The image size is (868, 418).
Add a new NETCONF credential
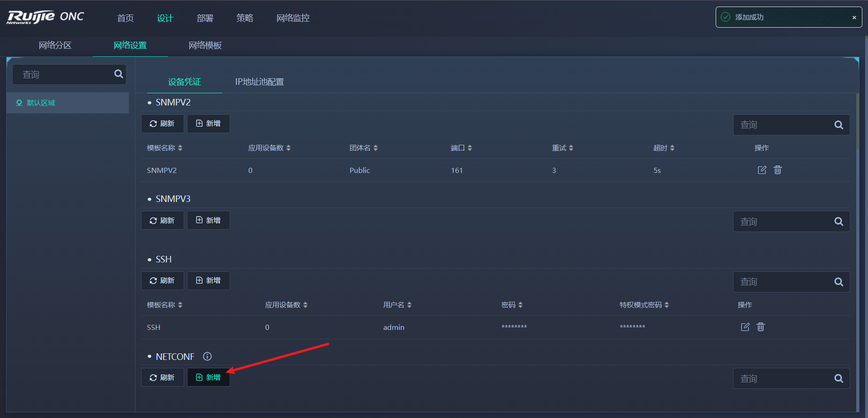(x=209, y=378)
